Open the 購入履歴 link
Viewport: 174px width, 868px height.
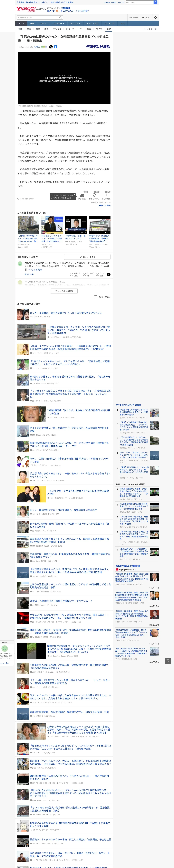[x=146, y=18]
